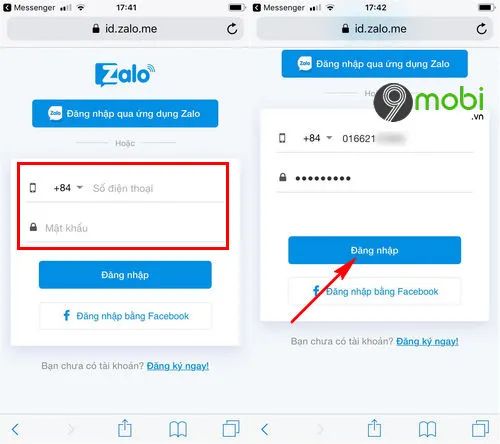This screenshot has height=444, width=500.
Task: Open bookmarks in right Safari toolbar
Action: point(427,429)
